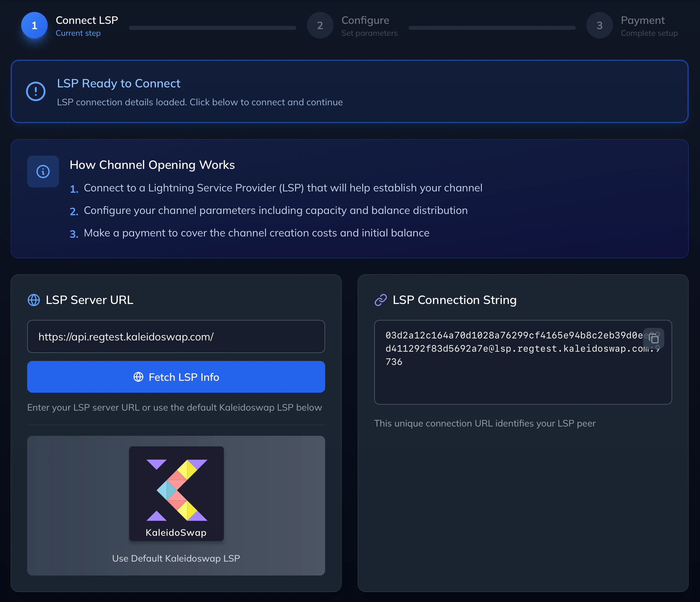The image size is (700, 602).
Task: Select the step 2 Configure circle
Action: (x=320, y=25)
